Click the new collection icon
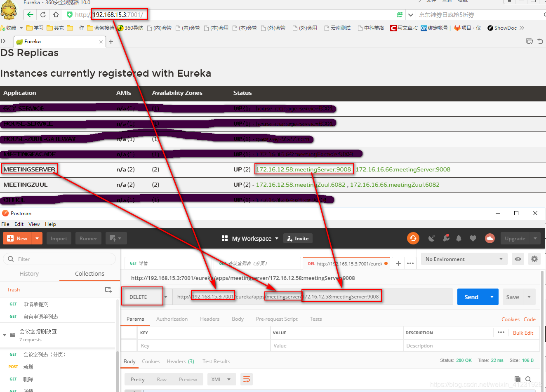Image resolution: width=546 pixels, height=392 pixels. pos(108,290)
